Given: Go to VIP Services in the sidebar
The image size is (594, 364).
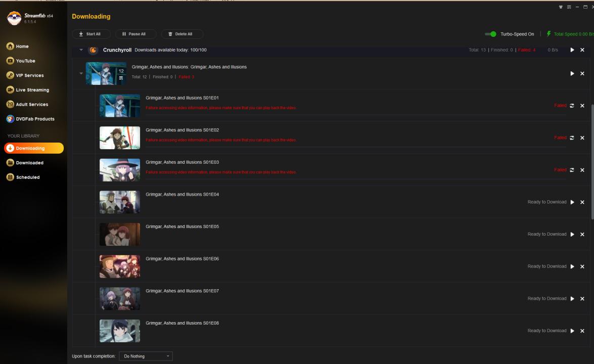Looking at the screenshot, I should click(x=25, y=75).
